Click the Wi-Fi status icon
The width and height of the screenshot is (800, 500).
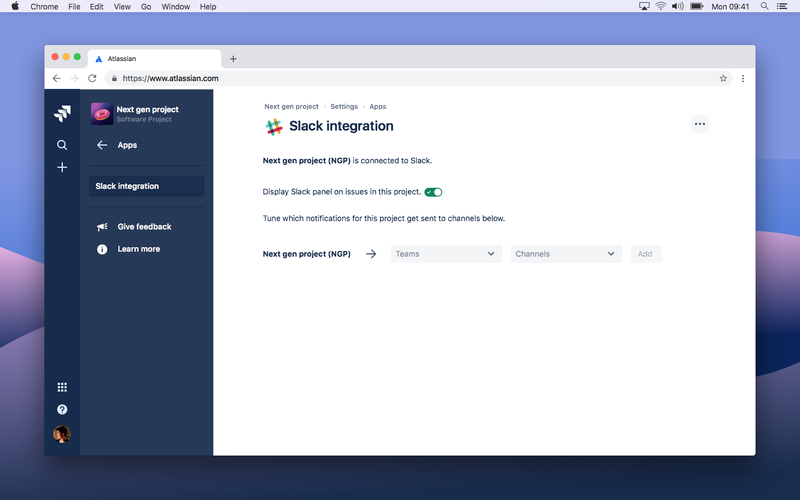coord(661,6)
